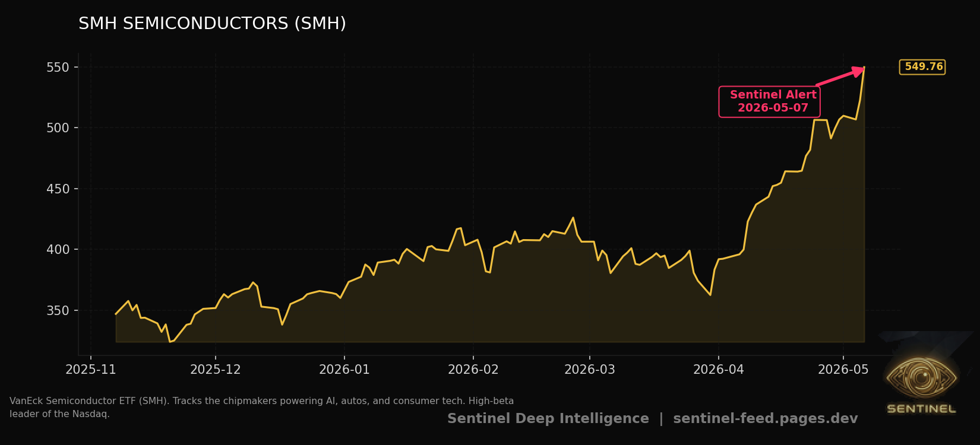Click the sentinel-feed.pages.dev footer text
This screenshot has width=980, height=445.
coord(766,419)
